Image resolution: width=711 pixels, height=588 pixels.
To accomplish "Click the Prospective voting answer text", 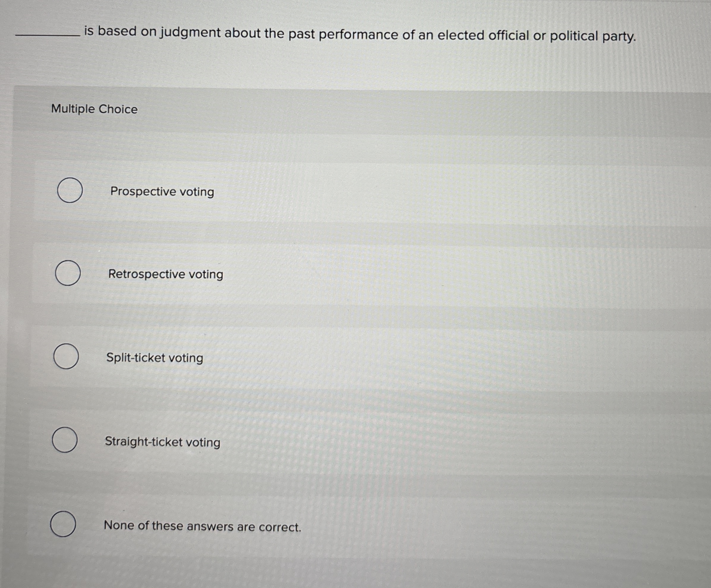I will [x=162, y=192].
